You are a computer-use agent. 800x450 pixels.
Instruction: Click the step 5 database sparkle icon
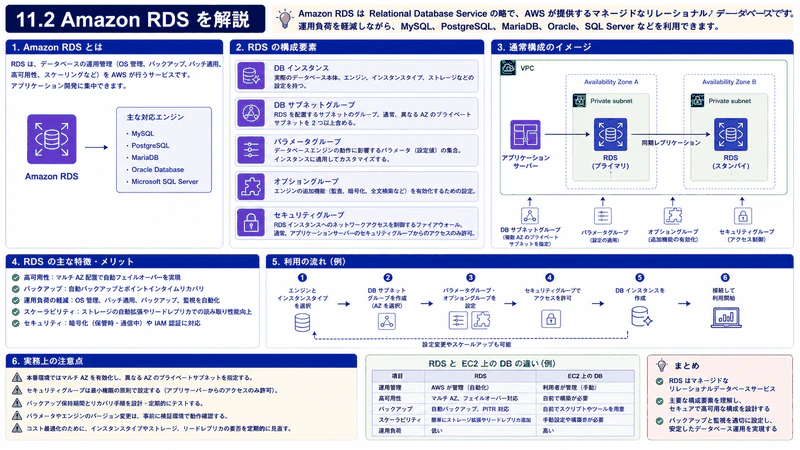pyautogui.click(x=641, y=316)
